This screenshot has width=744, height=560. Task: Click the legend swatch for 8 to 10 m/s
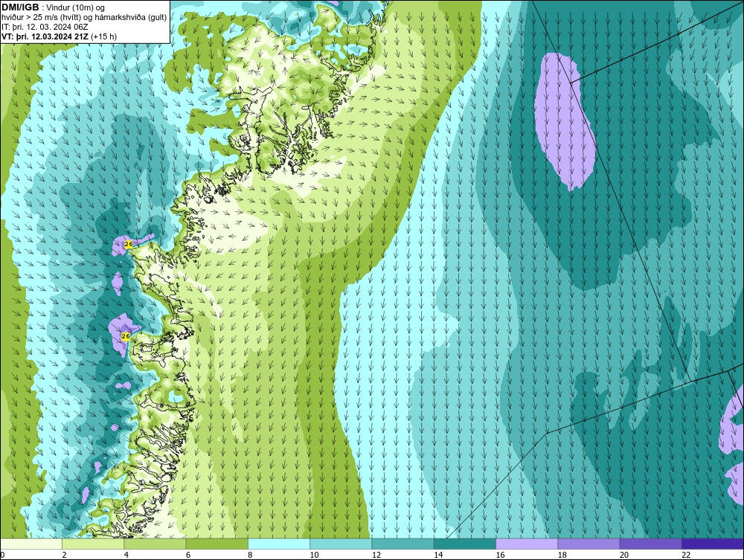(x=279, y=544)
